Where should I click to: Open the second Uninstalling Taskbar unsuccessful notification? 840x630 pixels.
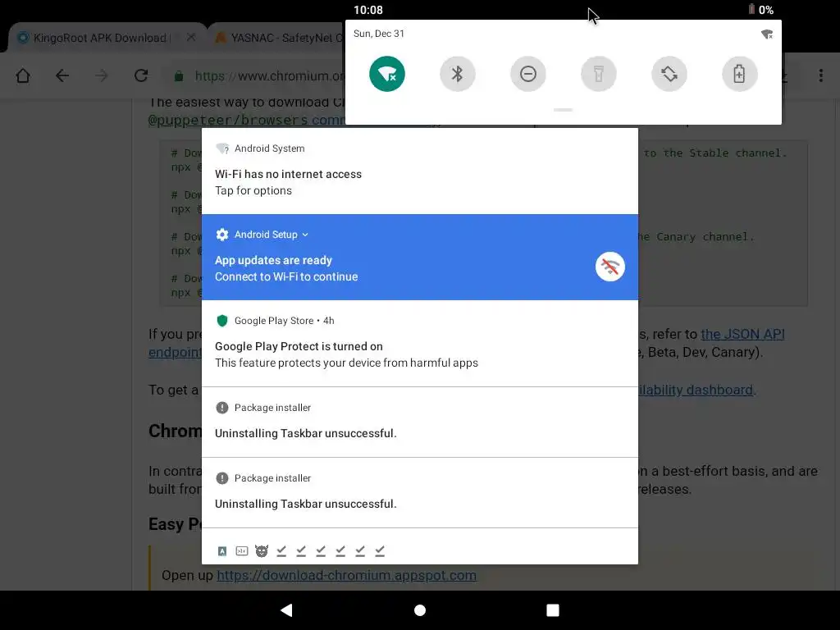point(419,493)
